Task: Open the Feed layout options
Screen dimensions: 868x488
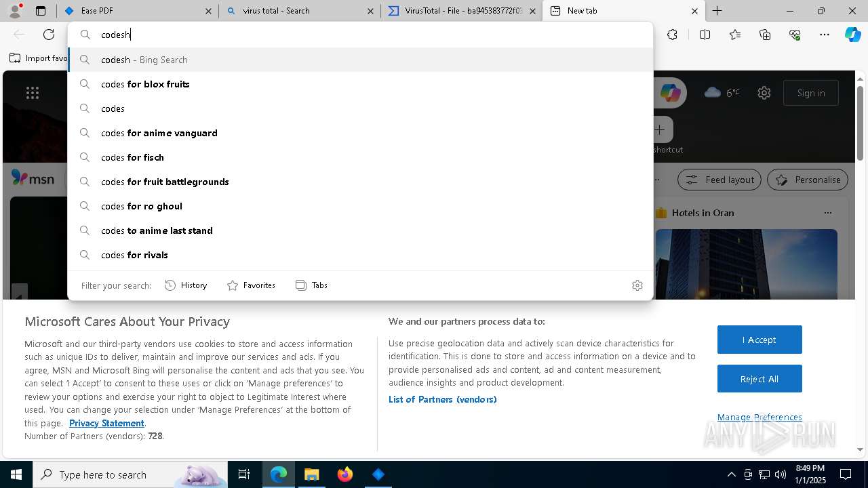Action: 719,180
